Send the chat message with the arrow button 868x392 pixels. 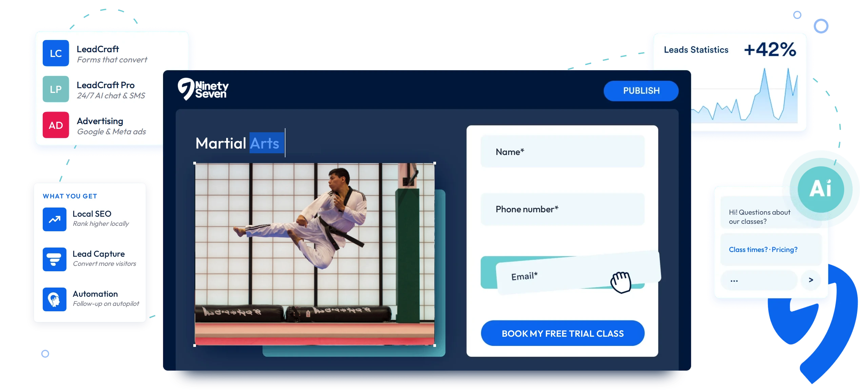coord(811,280)
